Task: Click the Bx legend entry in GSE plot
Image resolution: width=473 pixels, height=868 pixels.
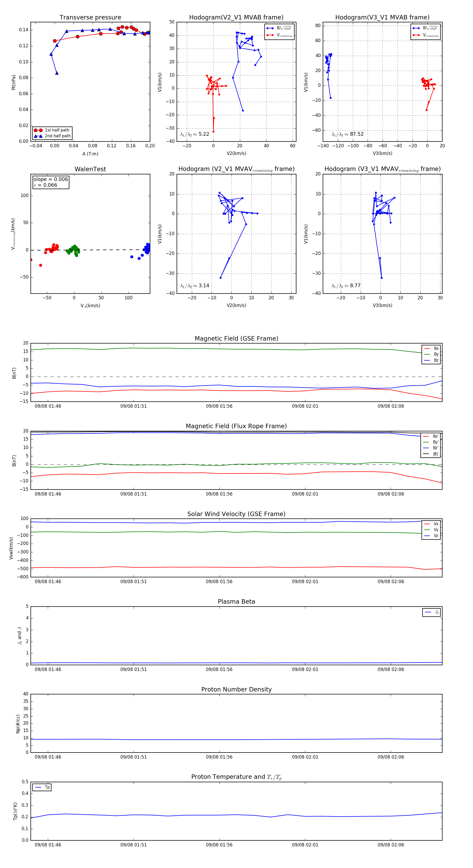Action: (x=431, y=349)
